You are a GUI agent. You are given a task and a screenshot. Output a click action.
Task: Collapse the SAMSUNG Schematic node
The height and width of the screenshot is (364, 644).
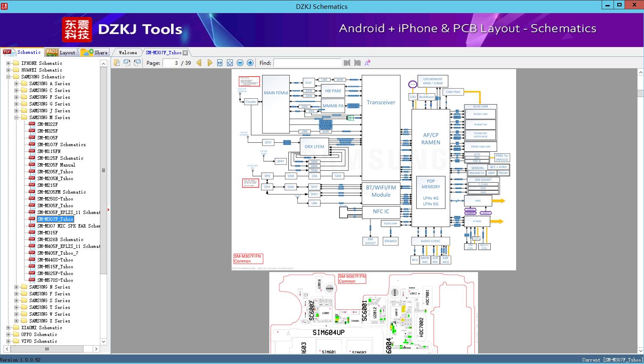(8, 77)
